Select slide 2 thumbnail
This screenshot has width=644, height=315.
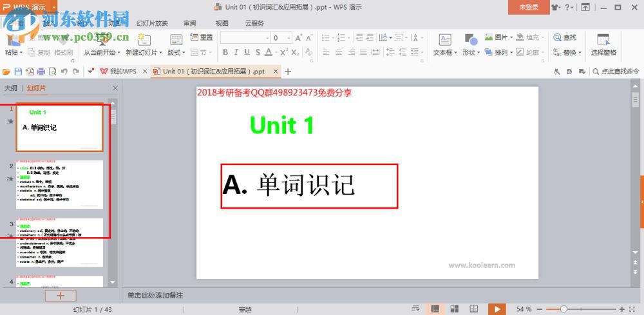point(59,184)
